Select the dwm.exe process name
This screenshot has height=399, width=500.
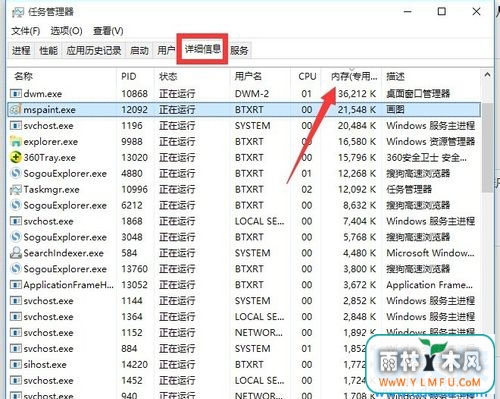coord(43,94)
